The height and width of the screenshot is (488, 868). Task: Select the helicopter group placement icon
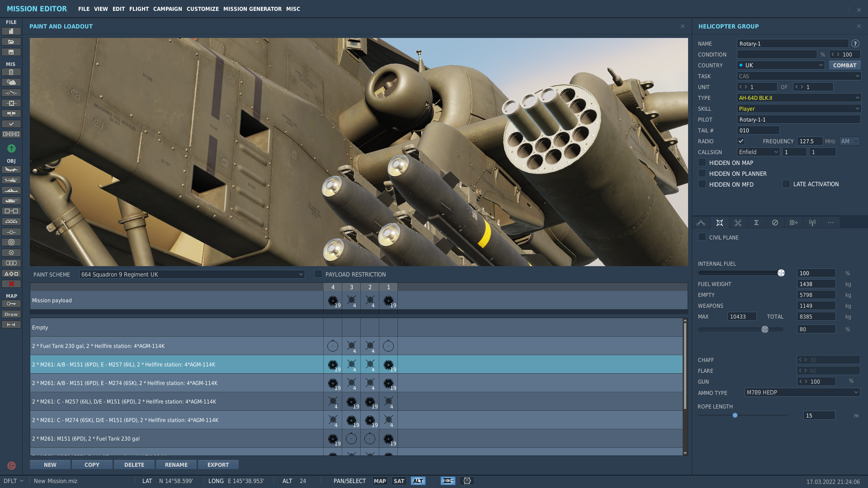pos(11,180)
